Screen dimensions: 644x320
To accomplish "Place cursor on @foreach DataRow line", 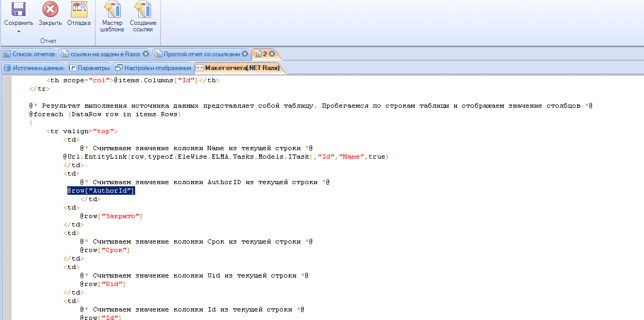I will point(105,115).
